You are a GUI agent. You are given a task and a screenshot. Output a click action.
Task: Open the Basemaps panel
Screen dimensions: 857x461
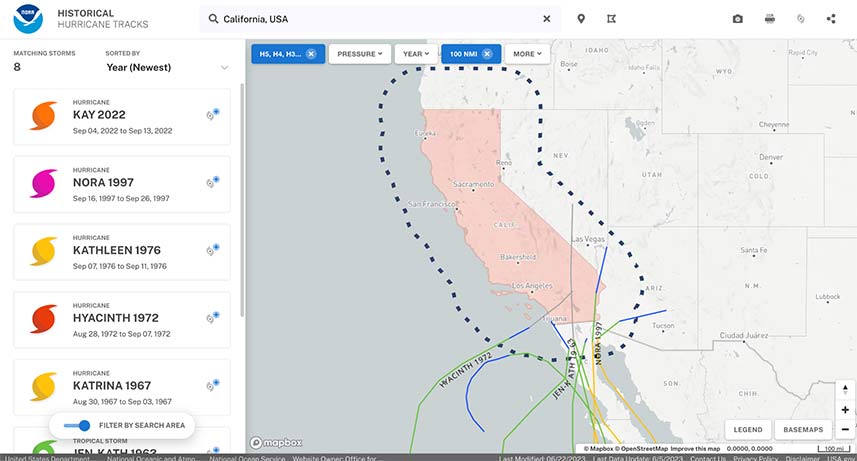803,429
